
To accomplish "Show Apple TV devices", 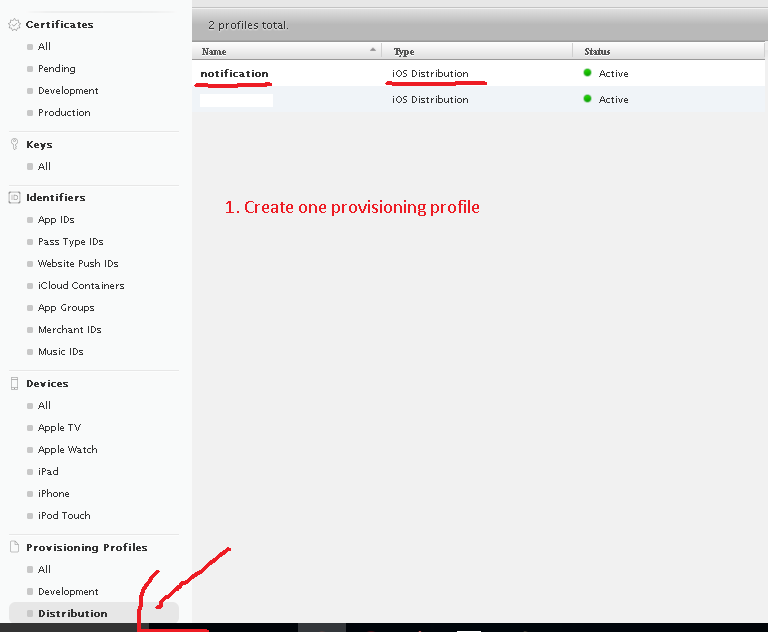I will (59, 428).
